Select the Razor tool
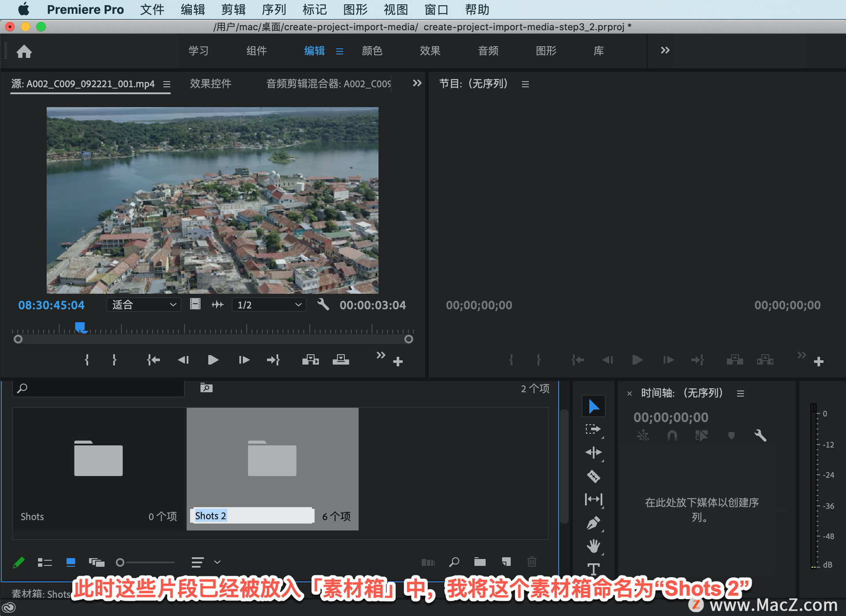 pos(594,476)
